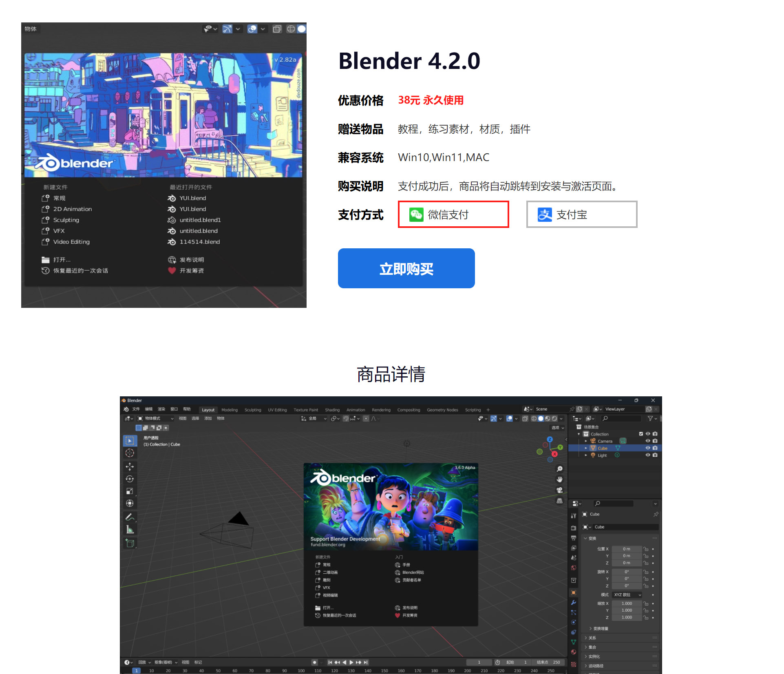Toggle show gizmo icon in header
The height and width of the screenshot is (674, 784).
coord(494,418)
